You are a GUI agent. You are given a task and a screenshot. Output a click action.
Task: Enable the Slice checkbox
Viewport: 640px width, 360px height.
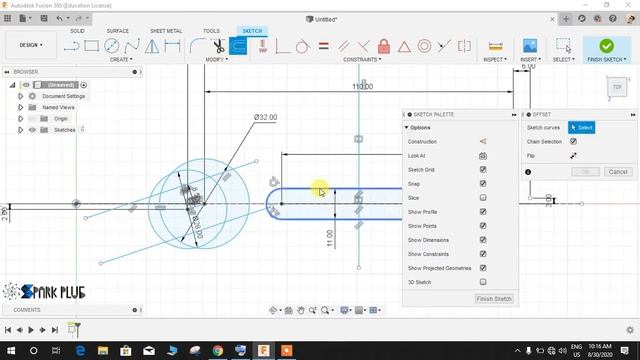(483, 198)
